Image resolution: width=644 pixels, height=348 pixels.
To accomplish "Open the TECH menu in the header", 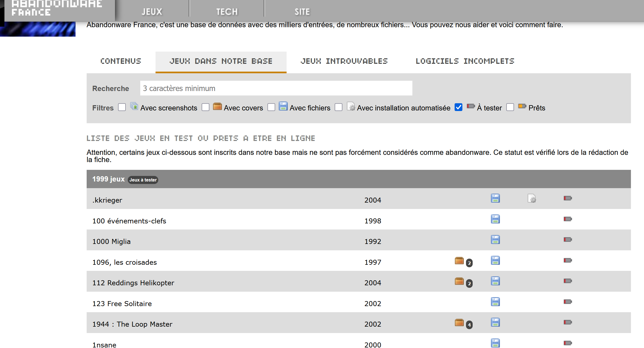I will (227, 12).
